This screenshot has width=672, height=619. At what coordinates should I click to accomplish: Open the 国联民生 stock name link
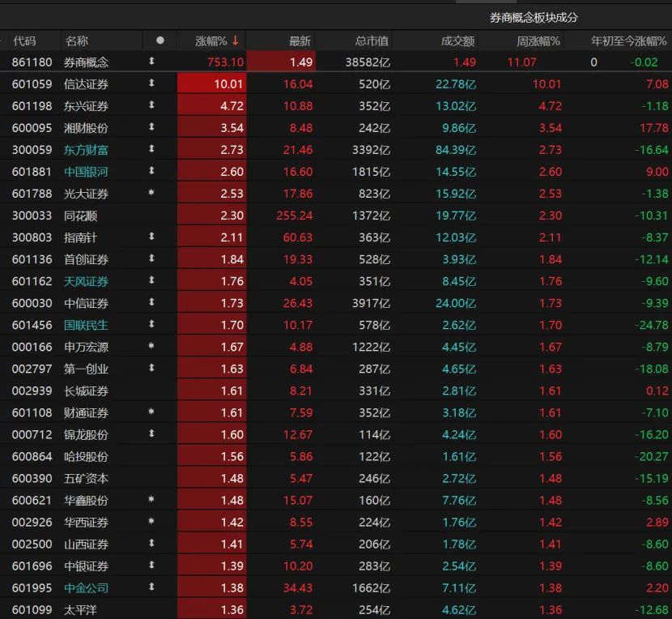[86, 325]
